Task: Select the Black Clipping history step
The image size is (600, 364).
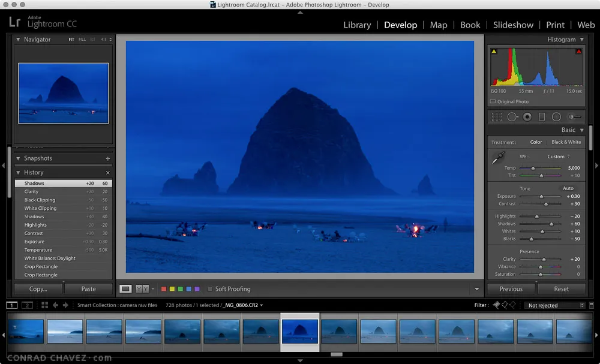Action: (40, 200)
